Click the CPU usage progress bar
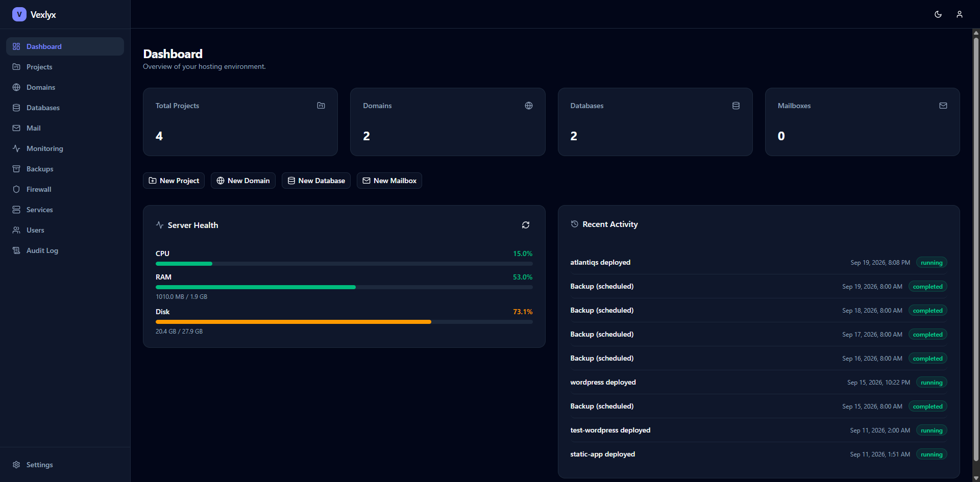This screenshot has height=482, width=980. (x=344, y=264)
